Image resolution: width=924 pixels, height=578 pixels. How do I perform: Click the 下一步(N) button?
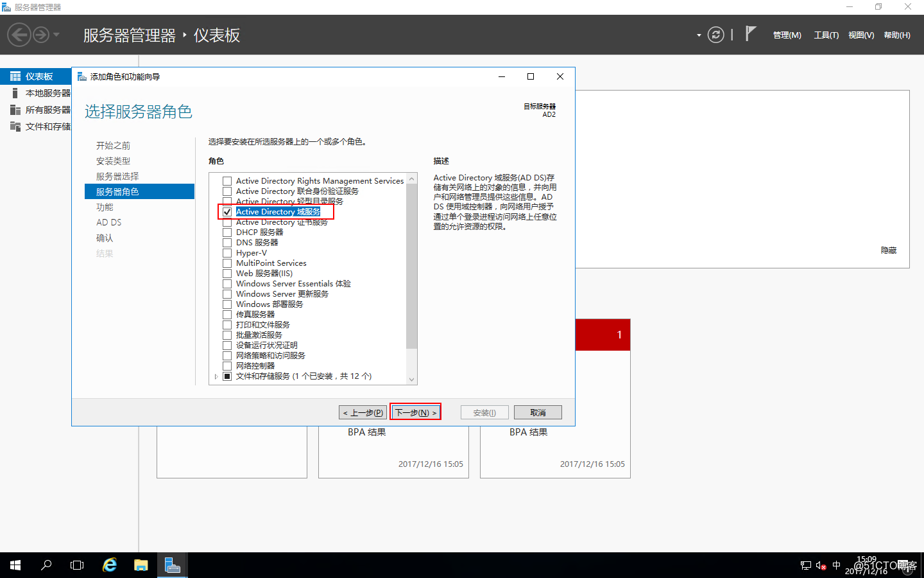click(416, 412)
